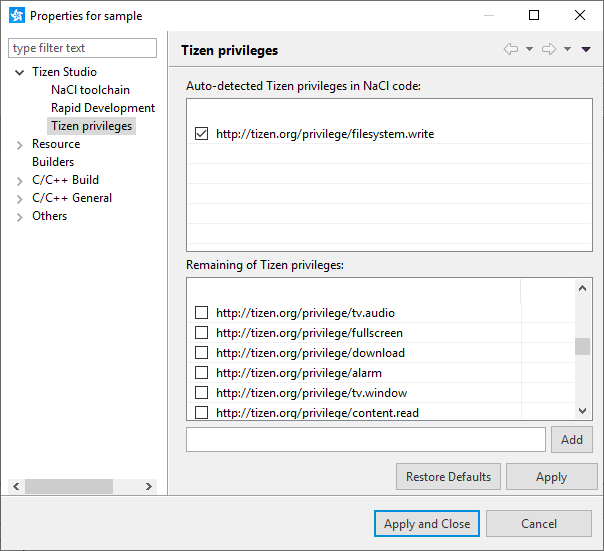Click the Add privilege button
The width and height of the screenshot is (604, 551).
572,439
